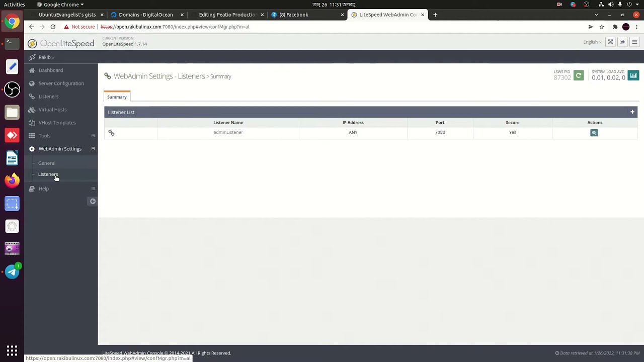644x362 pixels.
Task: Switch to Editing Peatio Production browser tab
Action: (x=227, y=15)
